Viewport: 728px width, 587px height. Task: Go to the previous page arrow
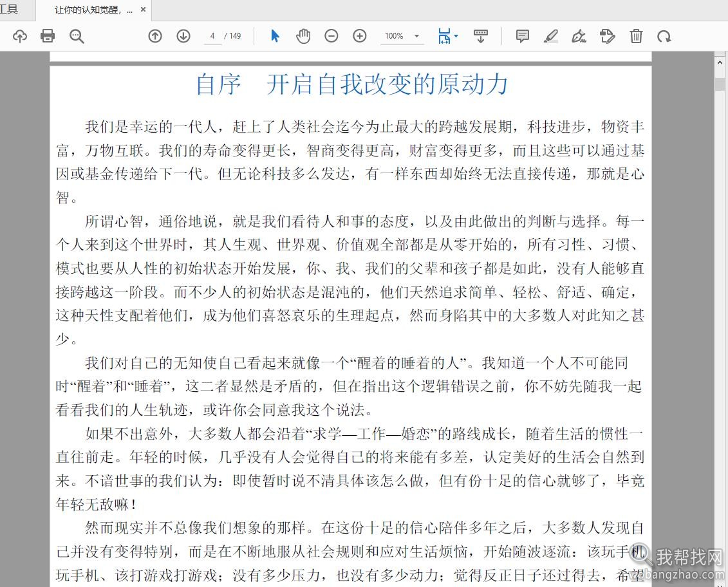coord(155,36)
